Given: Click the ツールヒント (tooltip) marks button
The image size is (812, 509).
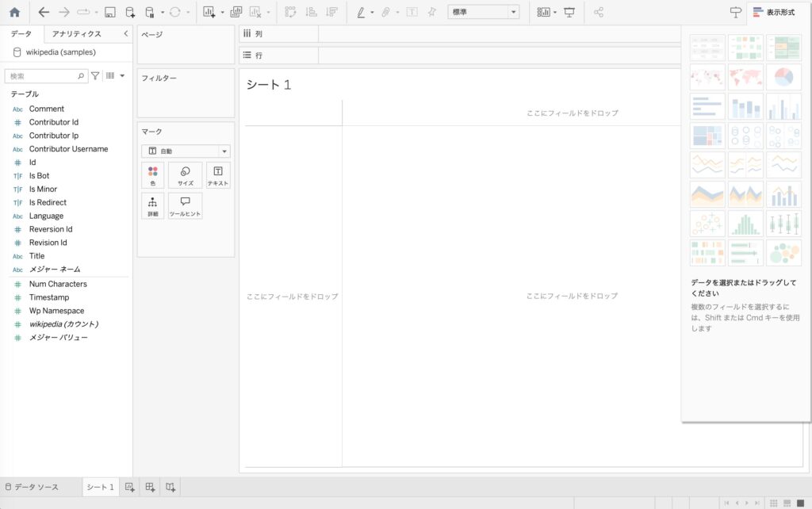Looking at the screenshot, I should (x=186, y=205).
